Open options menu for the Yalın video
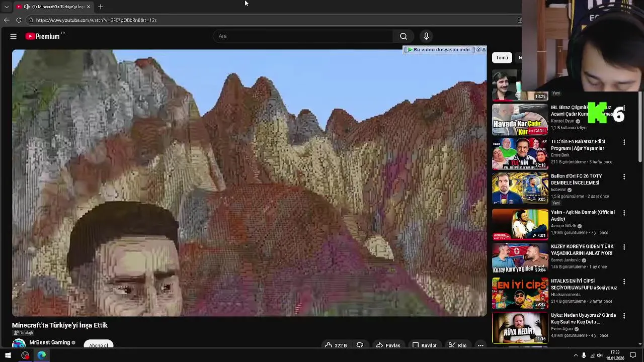The height and width of the screenshot is (362, 644). [624, 213]
